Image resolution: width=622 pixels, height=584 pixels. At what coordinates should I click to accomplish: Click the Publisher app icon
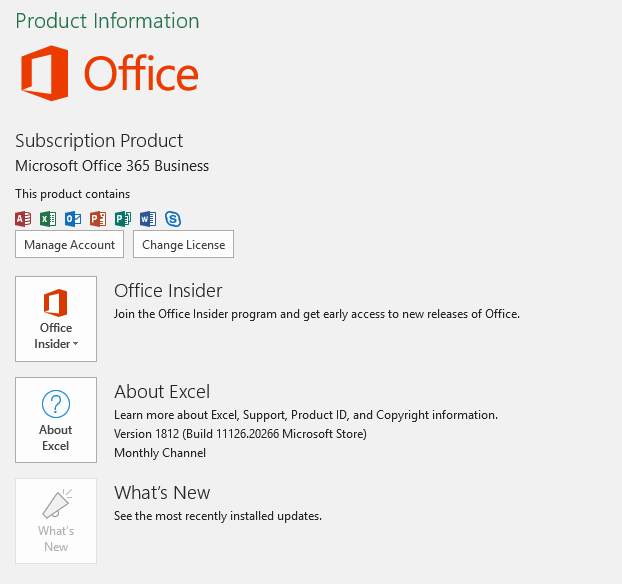(123, 219)
